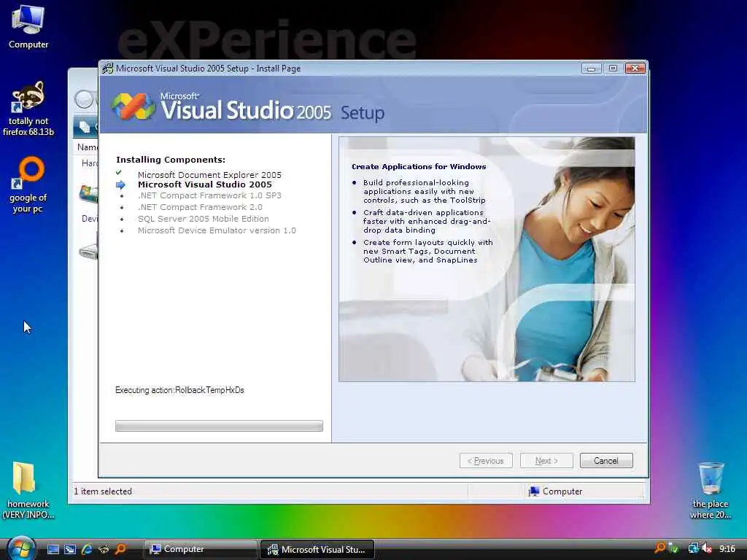747x560 pixels.
Task: Open the Recycle Bin named 'the place where 20...'
Action: coord(711,491)
